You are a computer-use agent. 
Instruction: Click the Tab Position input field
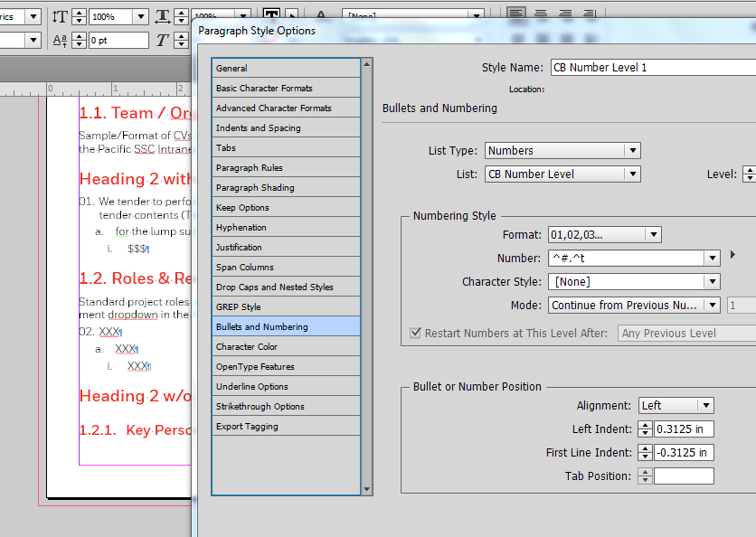(x=684, y=476)
